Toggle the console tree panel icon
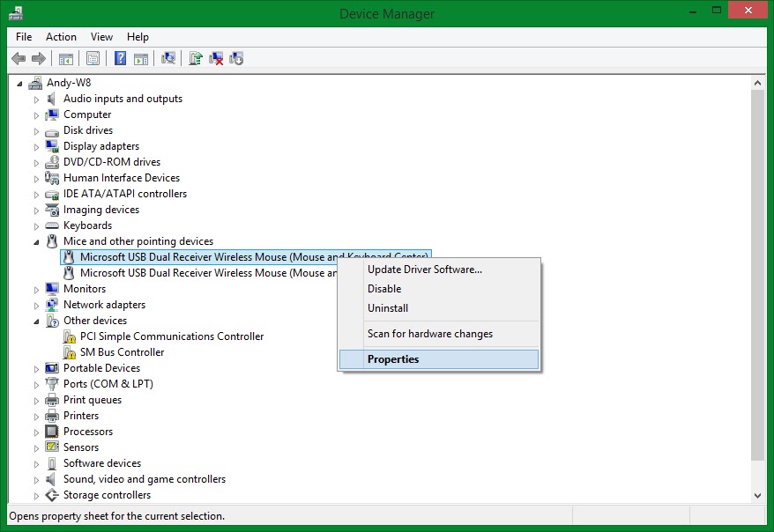This screenshot has height=532, width=774. (66, 58)
